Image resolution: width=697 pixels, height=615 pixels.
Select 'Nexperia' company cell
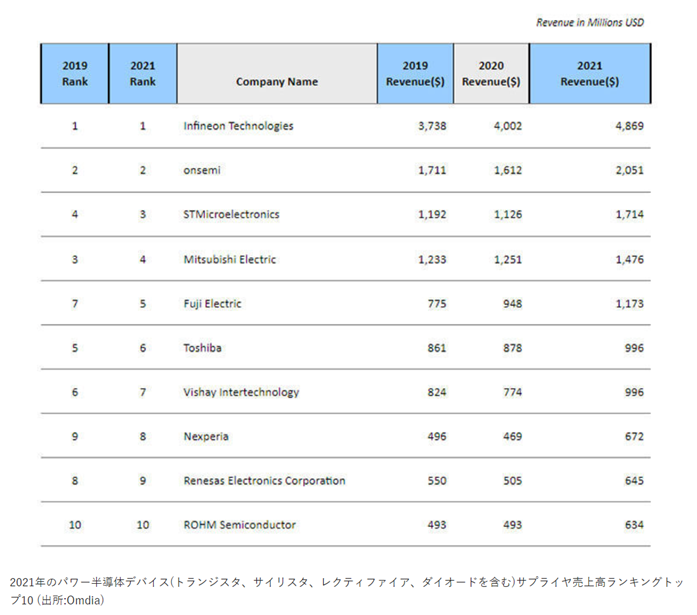click(206, 436)
